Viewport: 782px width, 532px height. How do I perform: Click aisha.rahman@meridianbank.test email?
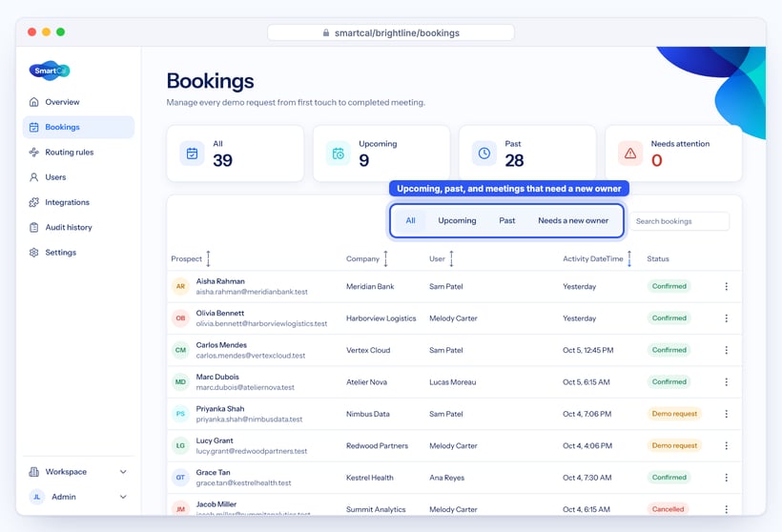pyautogui.click(x=252, y=292)
